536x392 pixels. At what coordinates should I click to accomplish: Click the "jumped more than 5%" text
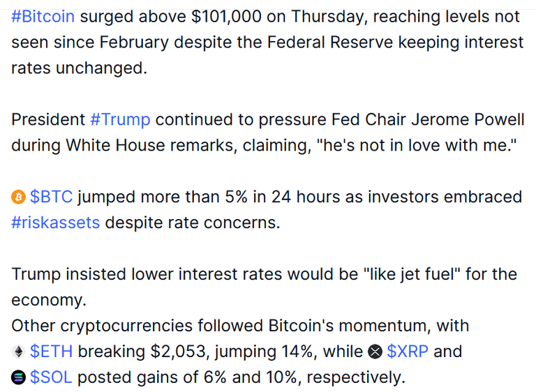click(x=163, y=197)
